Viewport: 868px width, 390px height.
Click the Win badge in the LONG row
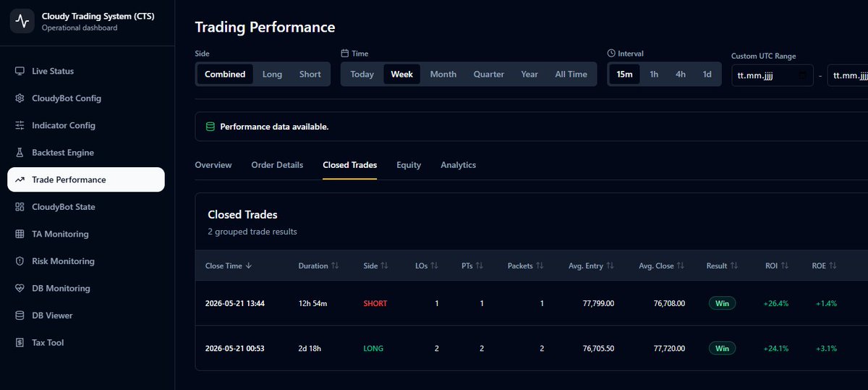pos(722,348)
